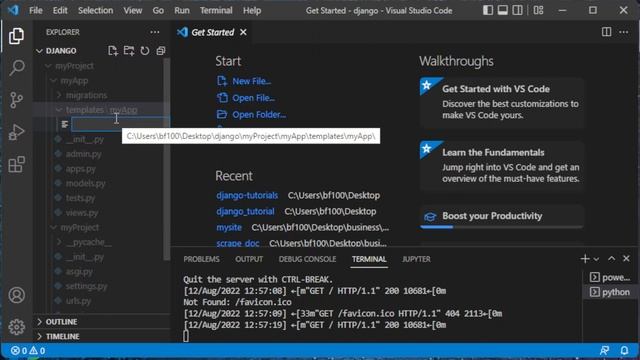This screenshot has width=640, height=360.
Task: Open the Accounts menu icon
Action: pyautogui.click(x=16, y=295)
